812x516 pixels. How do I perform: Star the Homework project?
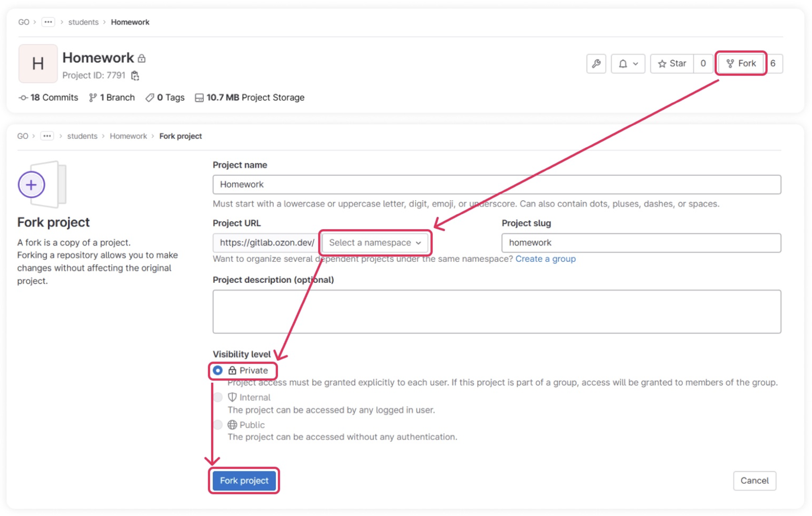click(672, 64)
